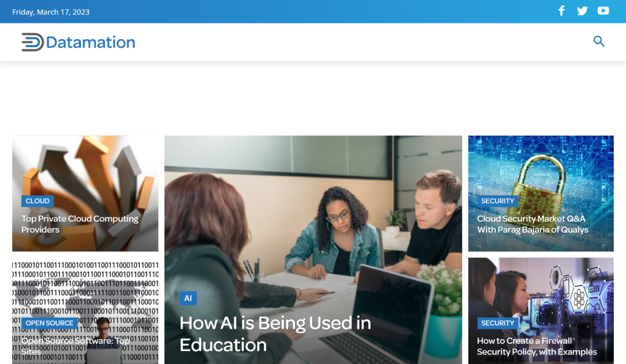626x364 pixels.
Task: Click SECURITY tag on the Firewall article
Action: tap(497, 323)
